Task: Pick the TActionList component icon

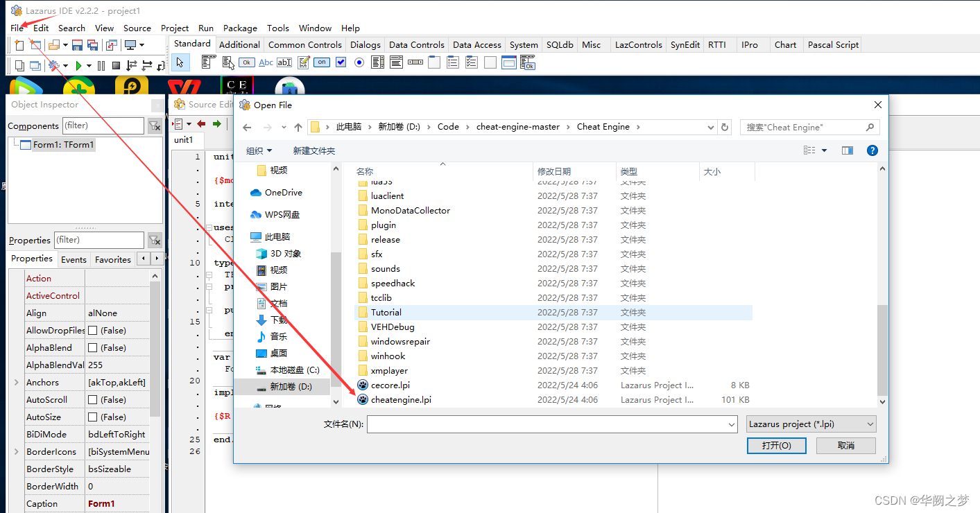Action: tap(528, 62)
